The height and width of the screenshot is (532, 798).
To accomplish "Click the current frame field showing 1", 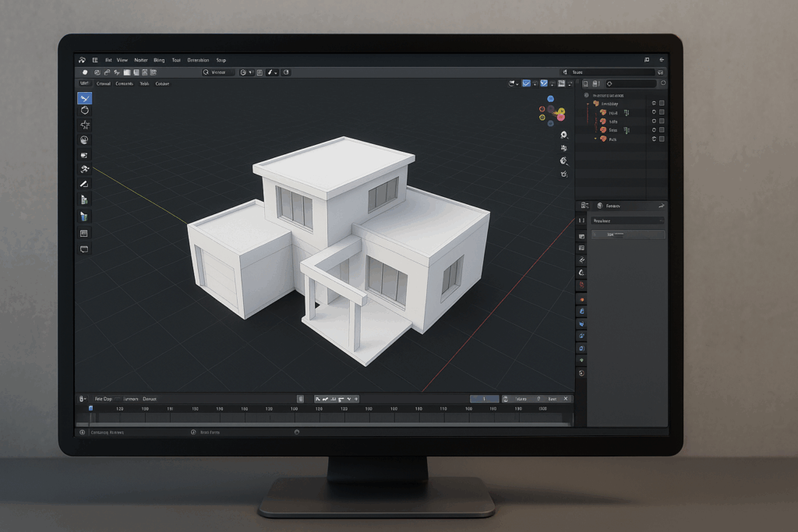I will click(484, 399).
